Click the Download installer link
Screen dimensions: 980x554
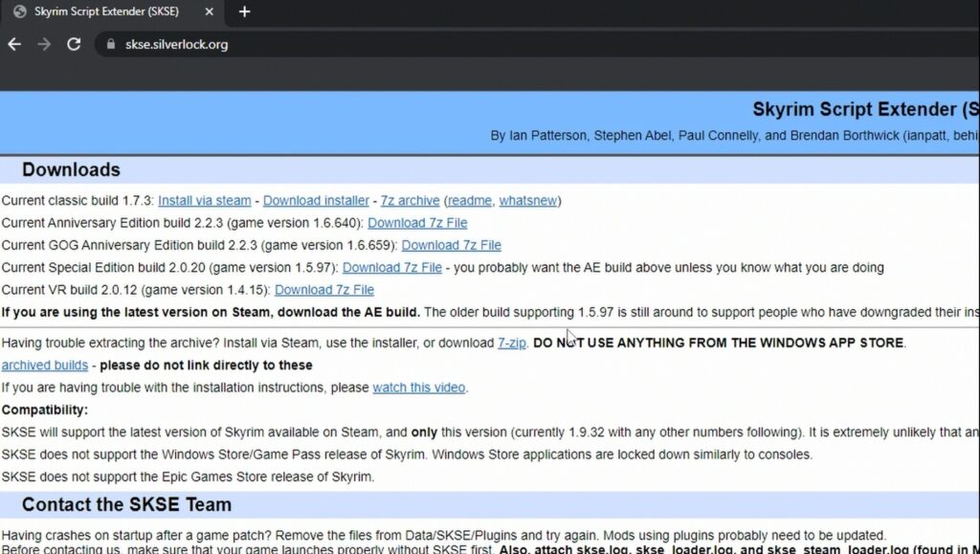point(316,201)
